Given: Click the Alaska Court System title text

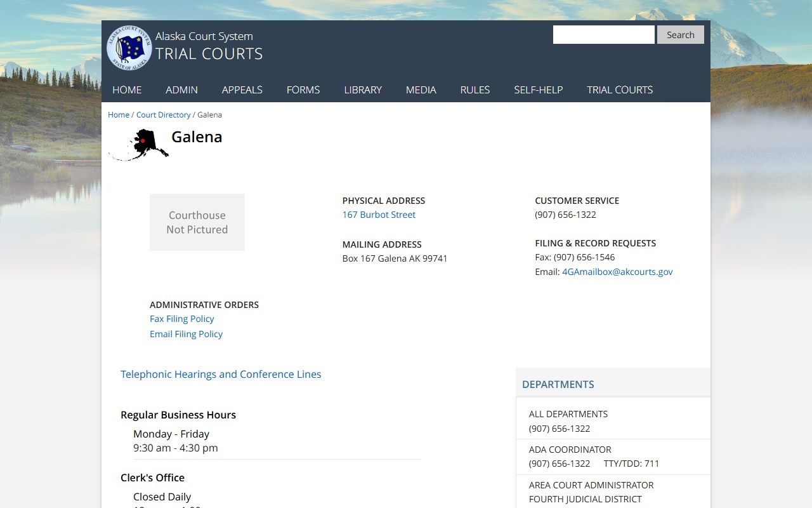Looking at the screenshot, I should [x=204, y=36].
